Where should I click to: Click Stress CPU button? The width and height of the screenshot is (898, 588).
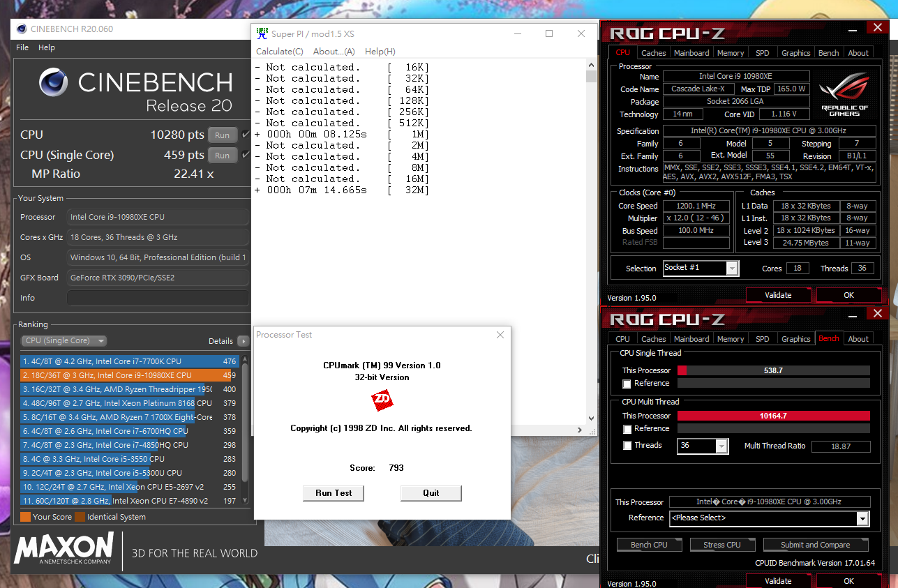click(x=723, y=545)
